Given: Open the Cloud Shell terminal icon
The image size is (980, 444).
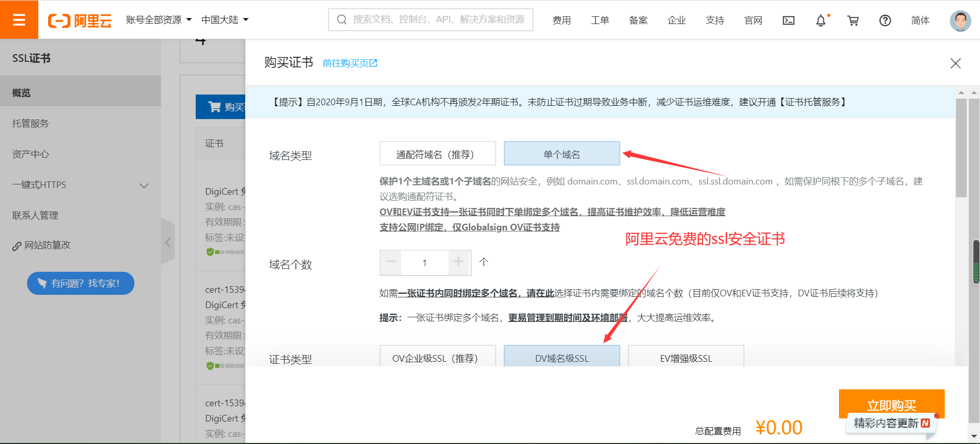Looking at the screenshot, I should pyautogui.click(x=788, y=20).
